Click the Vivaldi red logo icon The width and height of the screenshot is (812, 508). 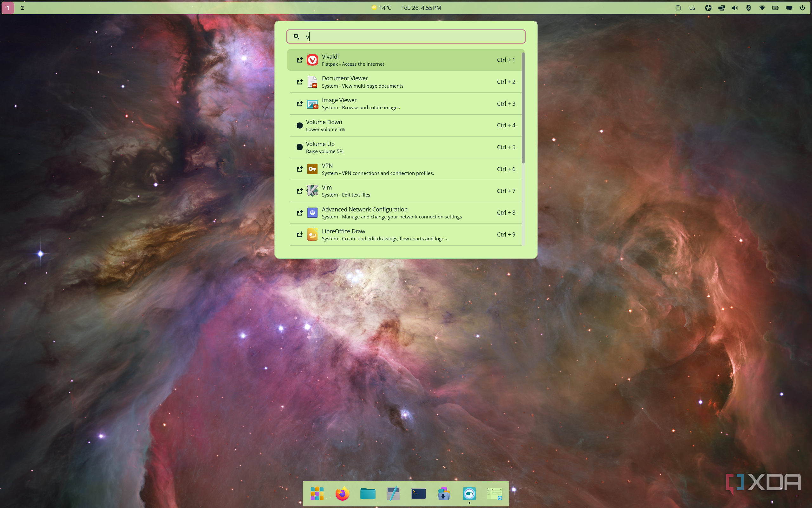312,60
